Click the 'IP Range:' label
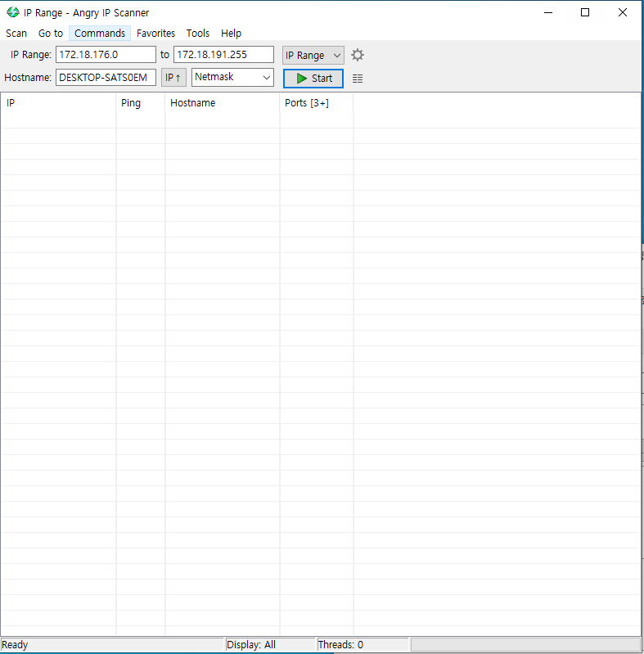Viewport: 644px width, 654px height. [x=31, y=55]
